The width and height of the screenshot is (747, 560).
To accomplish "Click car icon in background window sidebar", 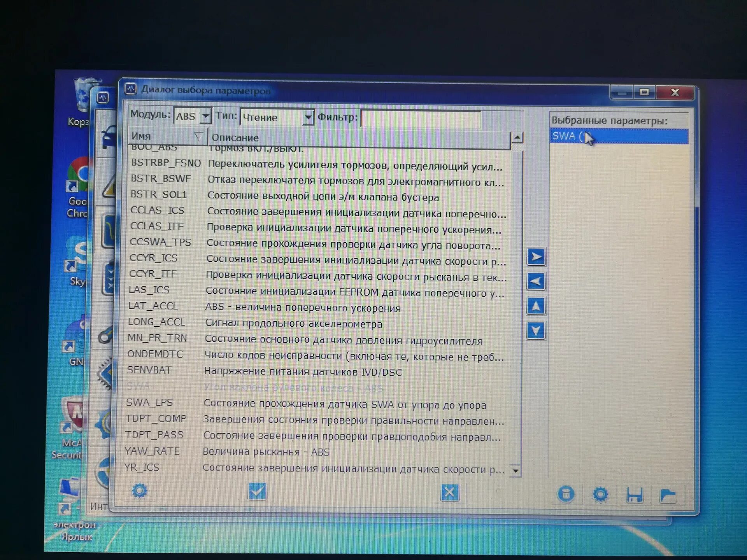I will 109,138.
